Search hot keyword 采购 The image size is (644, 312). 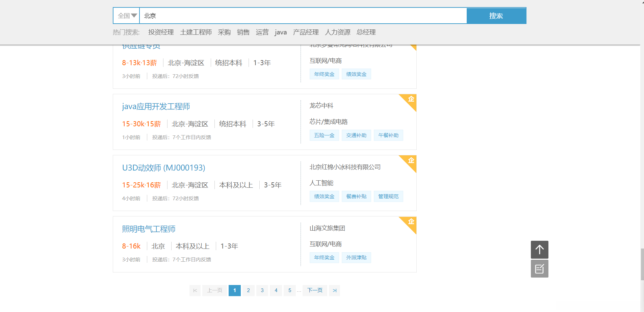[x=224, y=32]
